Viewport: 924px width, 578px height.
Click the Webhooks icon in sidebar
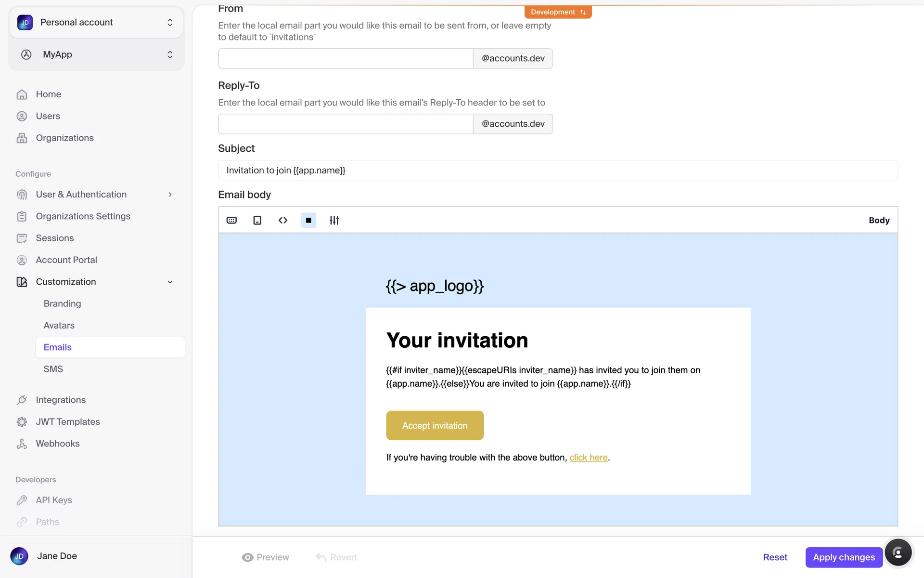coord(22,444)
